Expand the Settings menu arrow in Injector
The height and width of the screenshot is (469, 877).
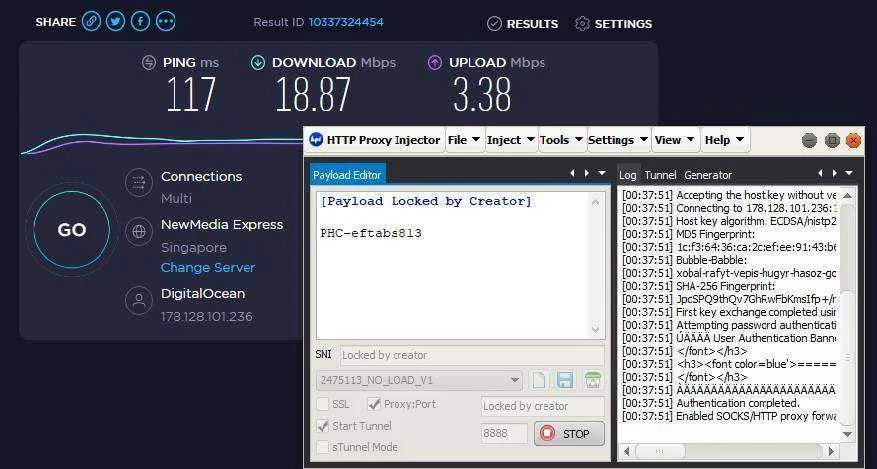[644, 140]
